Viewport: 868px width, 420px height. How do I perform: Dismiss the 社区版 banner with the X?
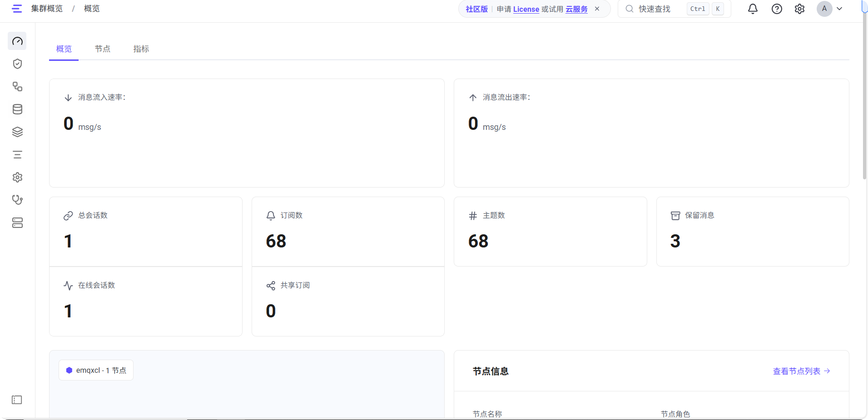pyautogui.click(x=596, y=9)
